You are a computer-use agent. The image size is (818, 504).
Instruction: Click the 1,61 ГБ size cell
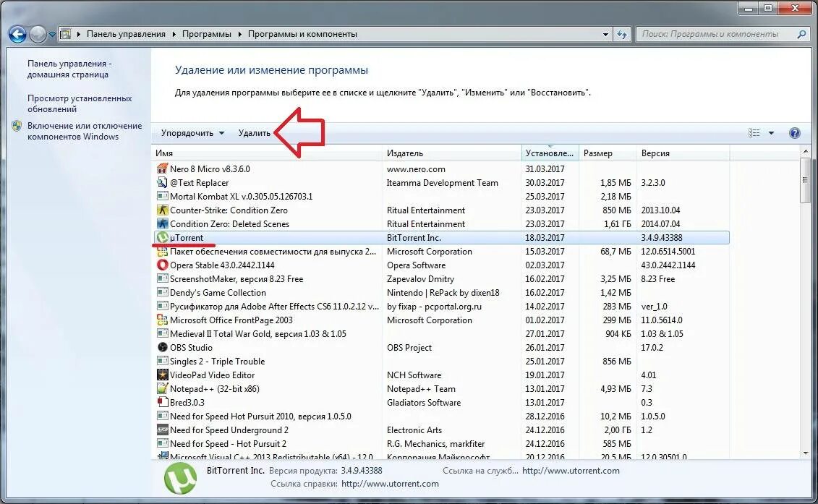617,224
